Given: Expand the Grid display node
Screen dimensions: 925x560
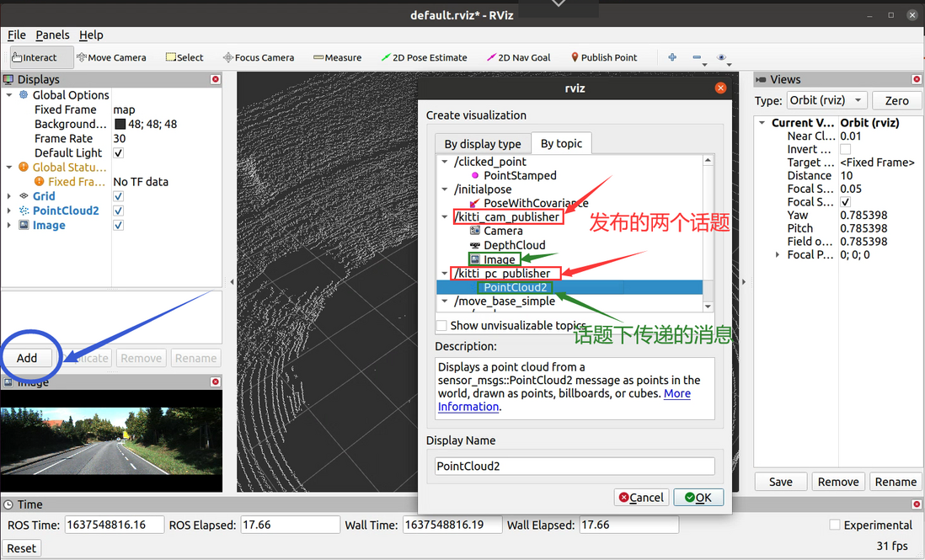Looking at the screenshot, I should 9,195.
